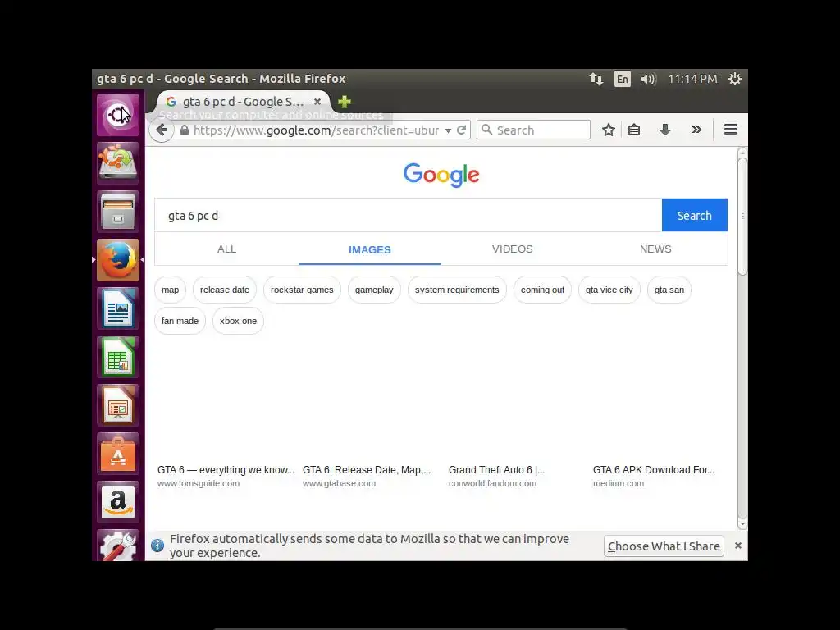
Task: Open a new tab with plus icon
Action: [345, 101]
